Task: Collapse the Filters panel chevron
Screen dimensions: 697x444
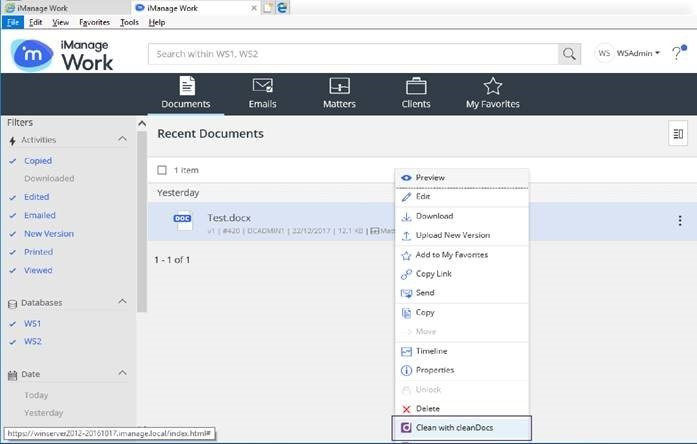Action: (142, 124)
